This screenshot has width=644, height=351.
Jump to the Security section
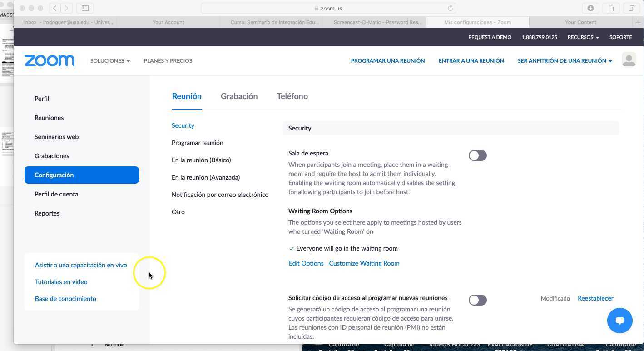coord(183,125)
